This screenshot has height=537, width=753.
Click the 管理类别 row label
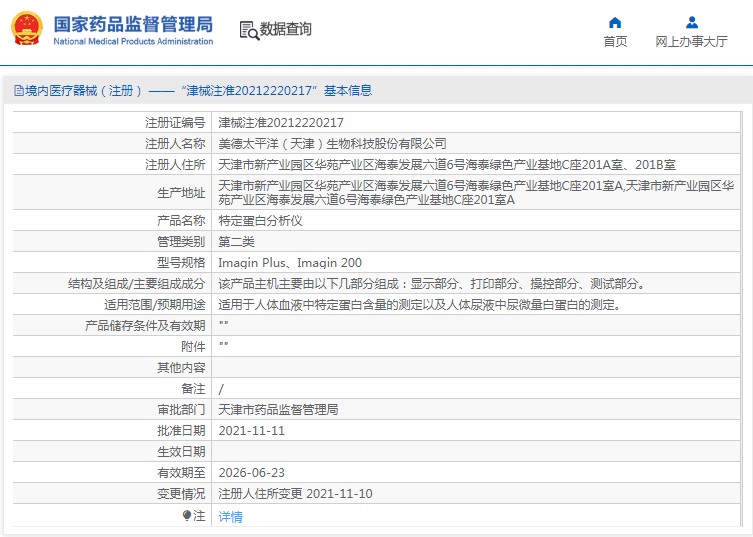click(181, 242)
